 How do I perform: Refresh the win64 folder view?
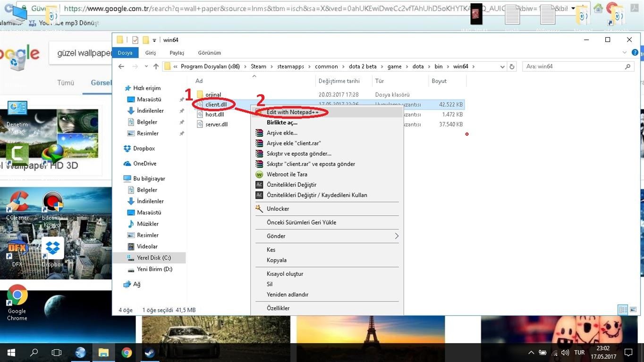[513, 67]
